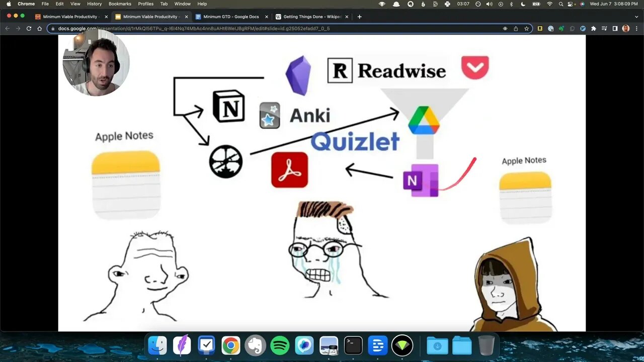The height and width of the screenshot is (362, 644).
Task: Click the Readwise logo on the slide
Action: click(387, 70)
